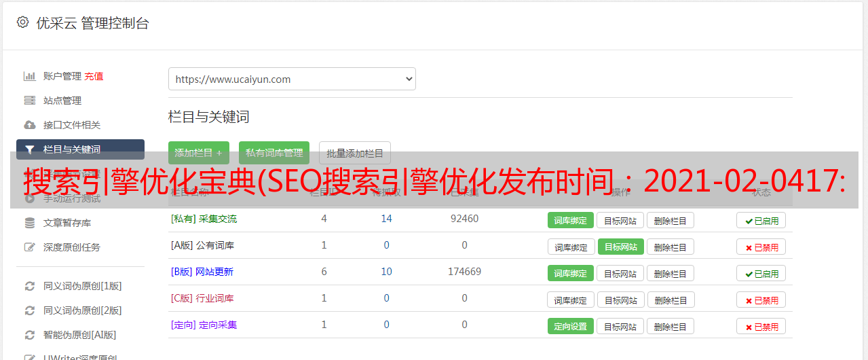Click the 174669 collected count
The image size is (868, 360).
pyautogui.click(x=464, y=272)
